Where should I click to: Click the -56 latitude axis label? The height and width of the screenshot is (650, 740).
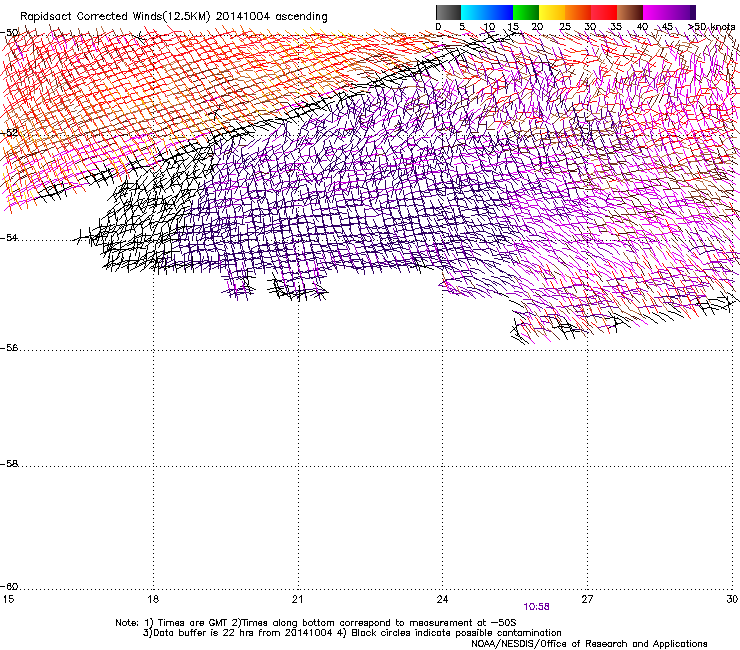[x=9, y=348]
